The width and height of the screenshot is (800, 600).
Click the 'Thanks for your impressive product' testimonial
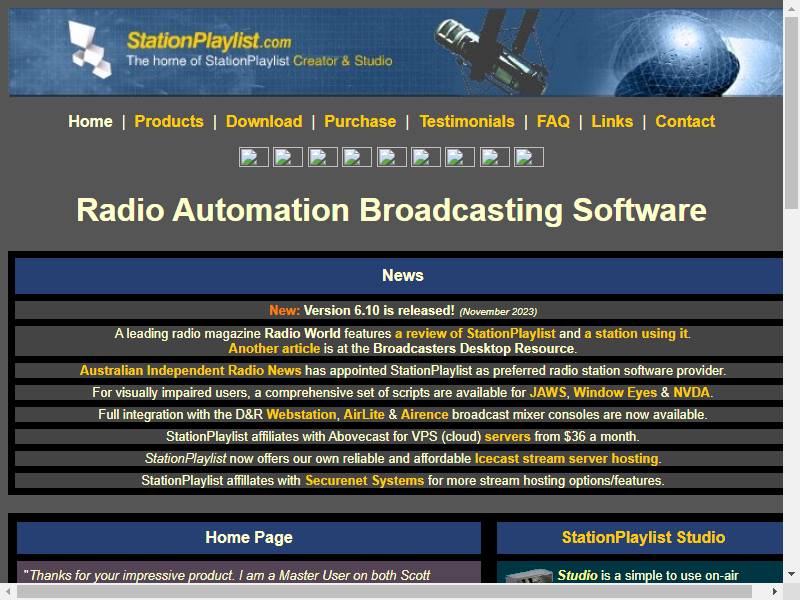[227, 576]
